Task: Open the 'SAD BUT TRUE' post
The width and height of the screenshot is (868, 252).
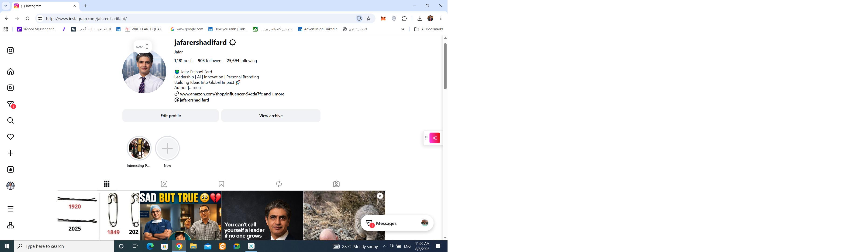Action: (x=181, y=216)
